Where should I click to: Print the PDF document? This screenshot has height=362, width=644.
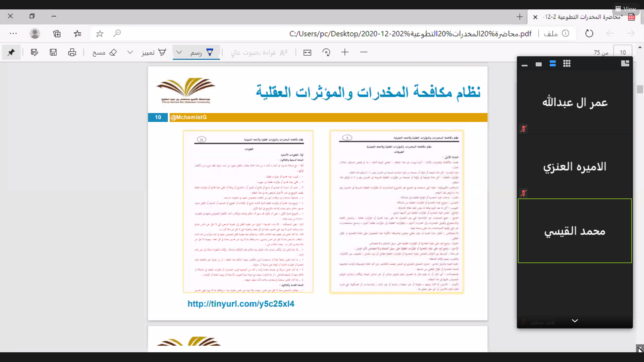click(x=72, y=52)
